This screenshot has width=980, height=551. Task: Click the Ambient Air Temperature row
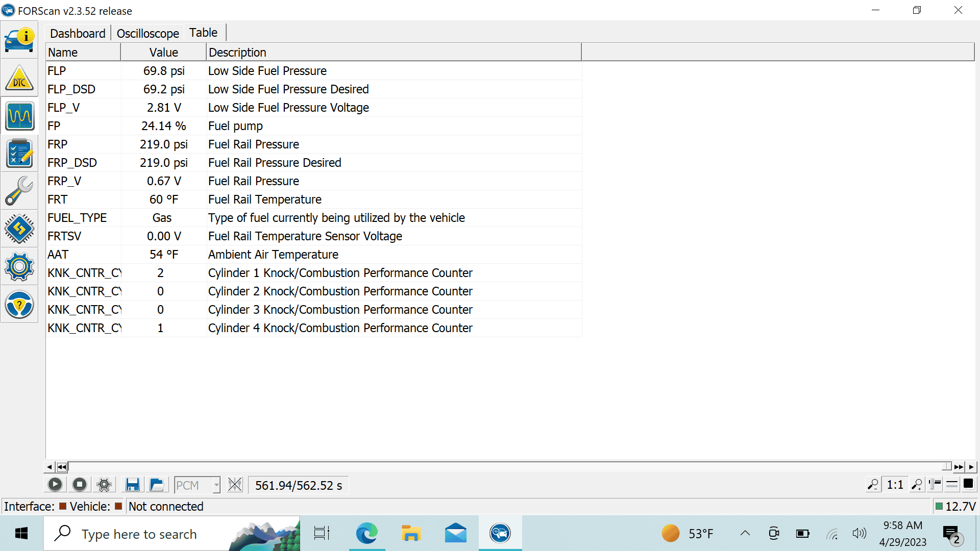(314, 255)
